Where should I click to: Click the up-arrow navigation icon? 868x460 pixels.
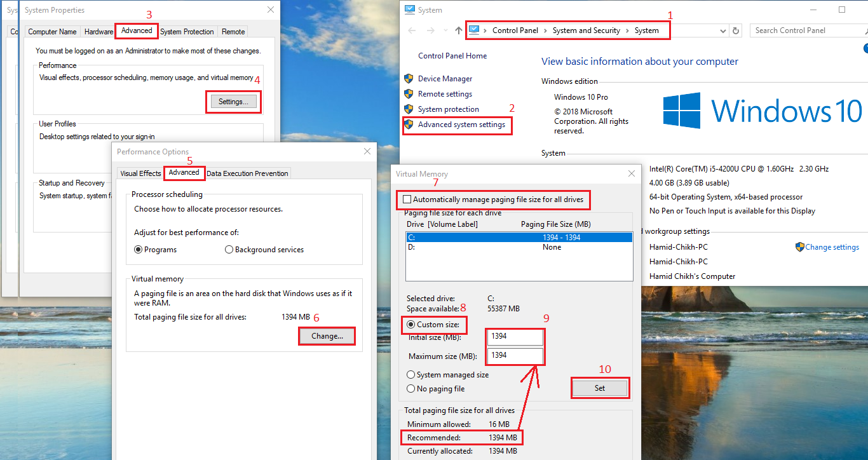pyautogui.click(x=459, y=30)
